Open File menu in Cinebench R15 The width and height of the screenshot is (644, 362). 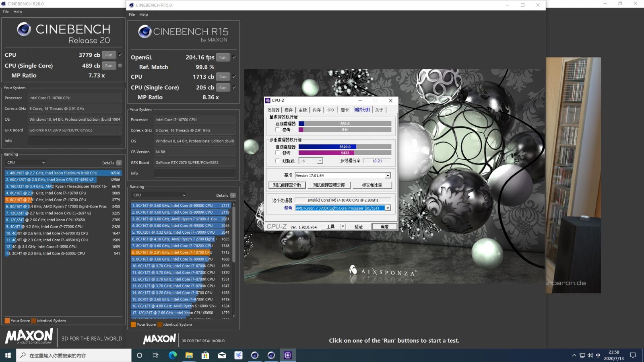(132, 14)
